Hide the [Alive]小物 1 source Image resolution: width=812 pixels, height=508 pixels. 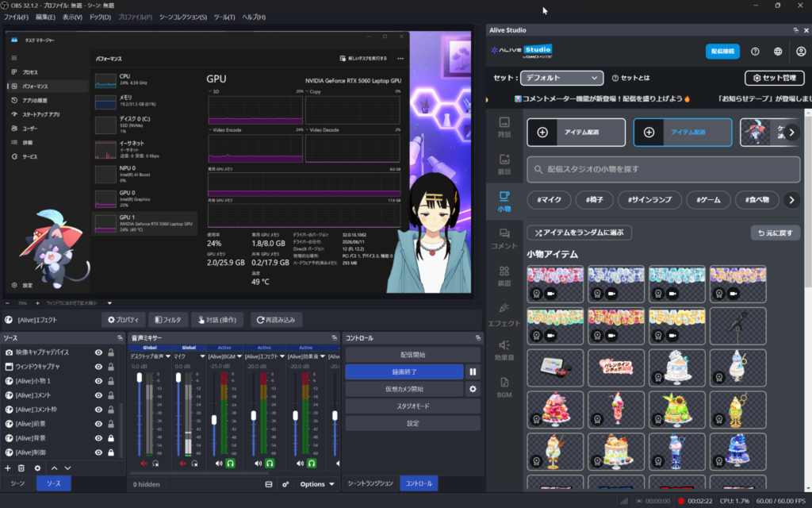point(98,381)
